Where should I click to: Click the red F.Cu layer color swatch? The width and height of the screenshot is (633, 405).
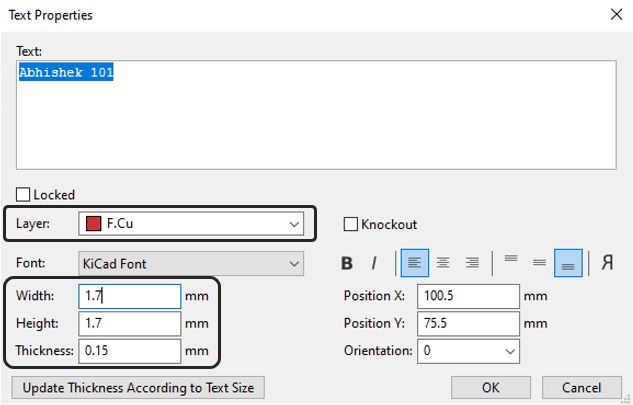[93, 224]
